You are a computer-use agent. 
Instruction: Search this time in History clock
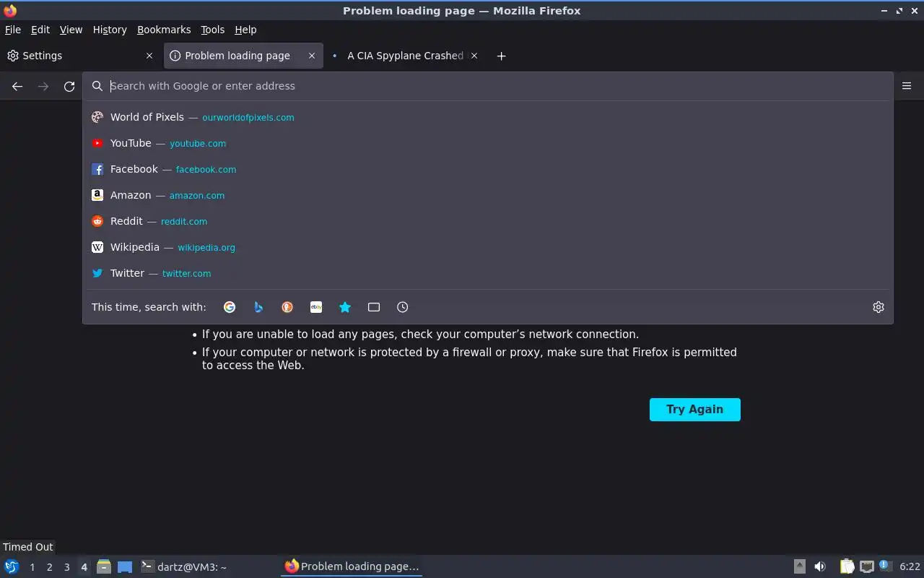[x=403, y=307]
